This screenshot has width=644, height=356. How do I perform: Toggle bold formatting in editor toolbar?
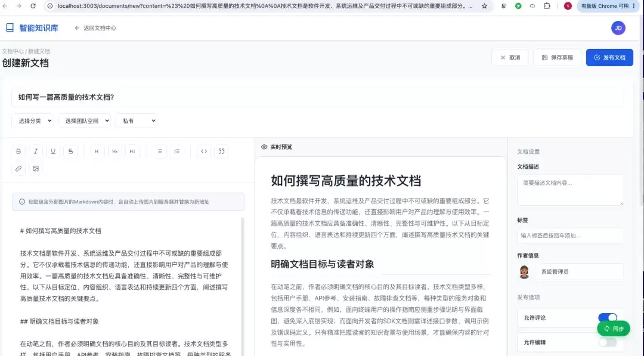coord(18,151)
